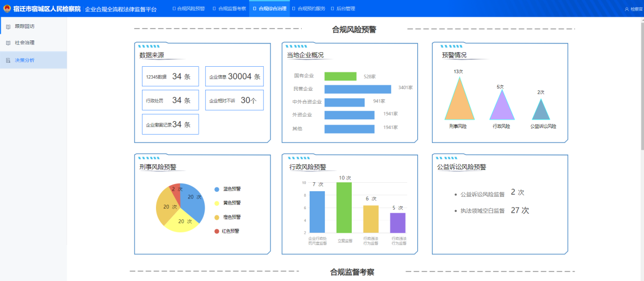The image size is (644, 281).
Task: Click the book icon beside 跟踪回访
Action: click(x=8, y=26)
